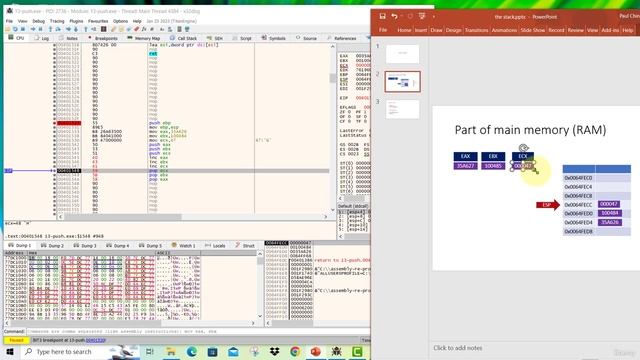
Task: Open the PowerPoint Animations ribbon tab
Action: [x=504, y=30]
